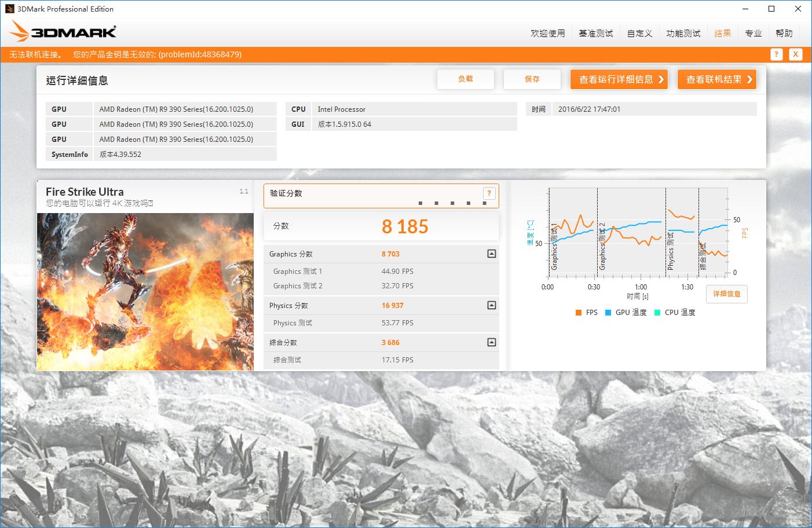Toggle the GPU 温度 legend series

(626, 313)
